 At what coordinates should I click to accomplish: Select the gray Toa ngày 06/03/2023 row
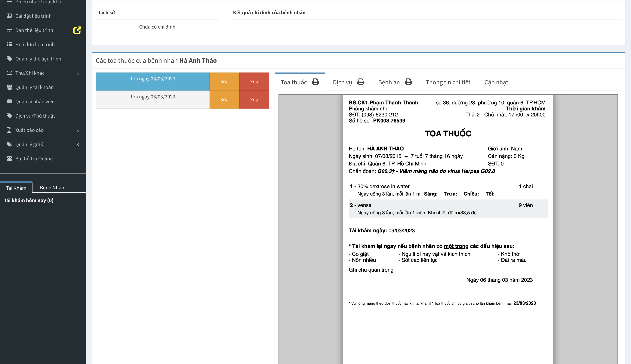tap(152, 100)
